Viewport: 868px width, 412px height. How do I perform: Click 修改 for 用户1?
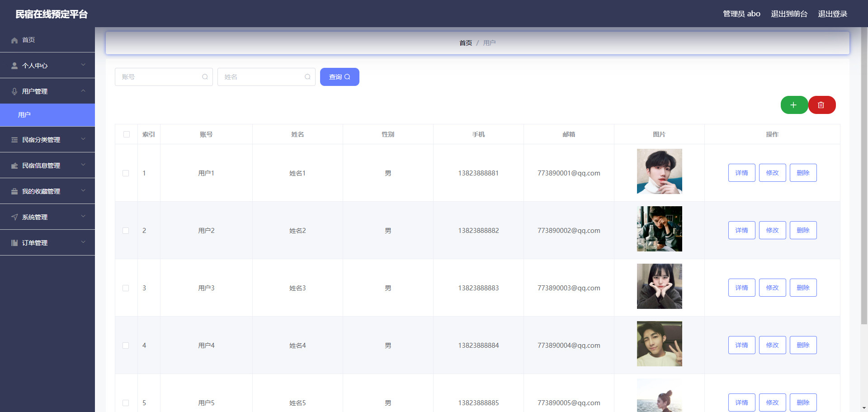[x=773, y=173]
